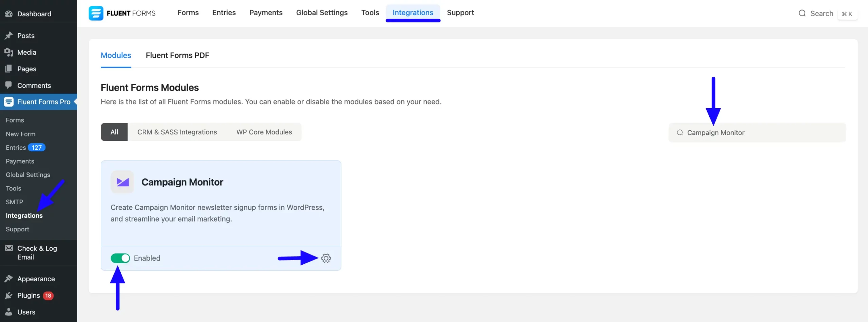Click the 'Create Campaign Monitor newsletter signup' description
868x322 pixels.
[217, 213]
